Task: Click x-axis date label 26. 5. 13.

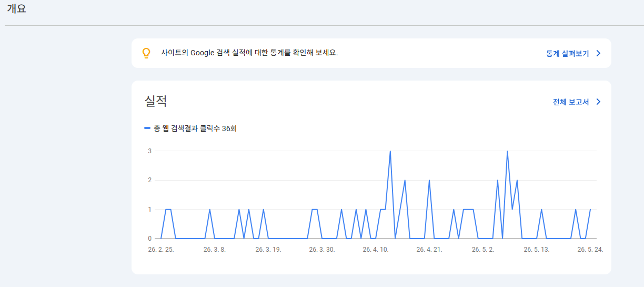Action: coord(537,250)
